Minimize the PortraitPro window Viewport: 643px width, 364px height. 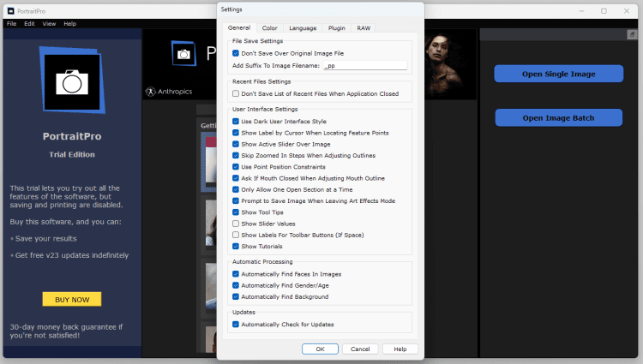point(581,11)
